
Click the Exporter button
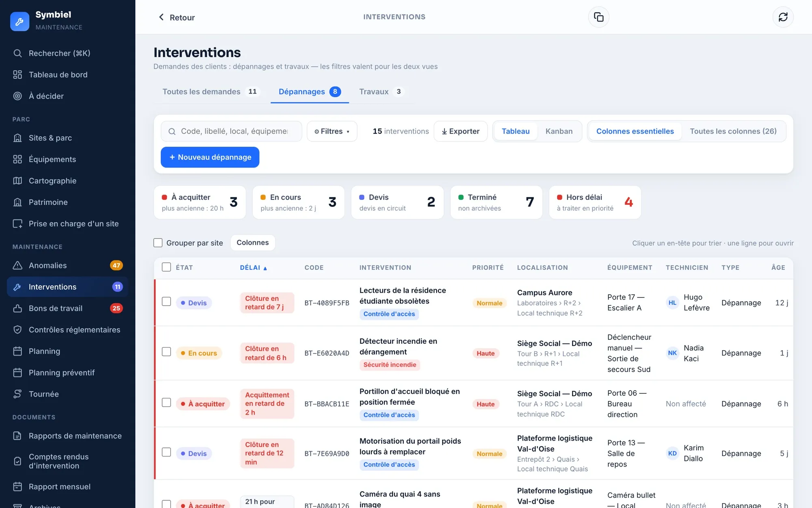460,131
